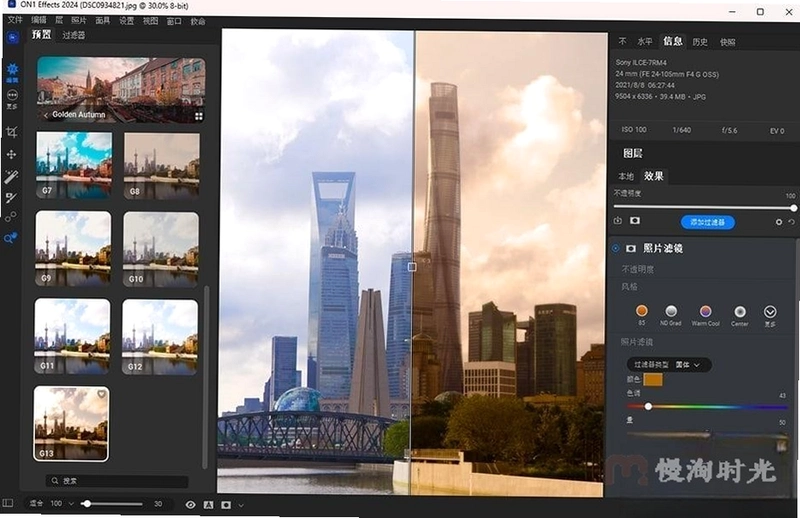Switch to the 效果 (Effects) tab

pos(654,176)
